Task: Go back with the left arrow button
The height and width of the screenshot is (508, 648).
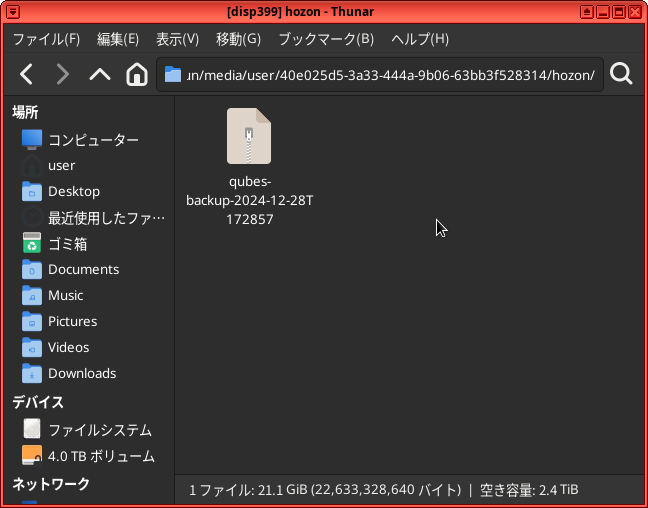Action: 26,75
